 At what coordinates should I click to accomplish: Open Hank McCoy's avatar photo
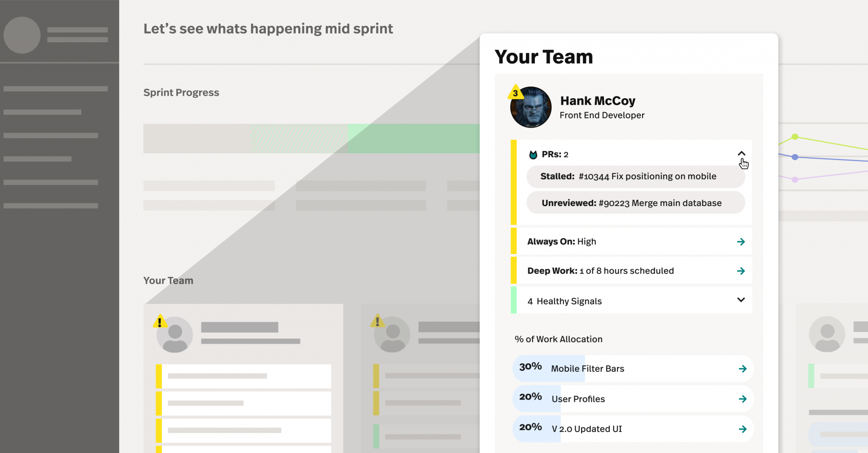[531, 108]
